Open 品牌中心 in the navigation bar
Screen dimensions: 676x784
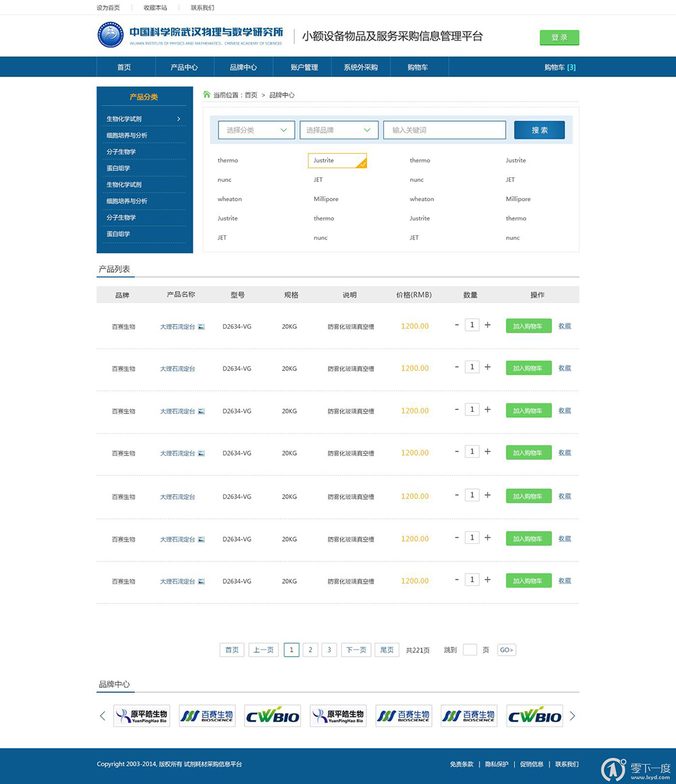click(x=243, y=67)
